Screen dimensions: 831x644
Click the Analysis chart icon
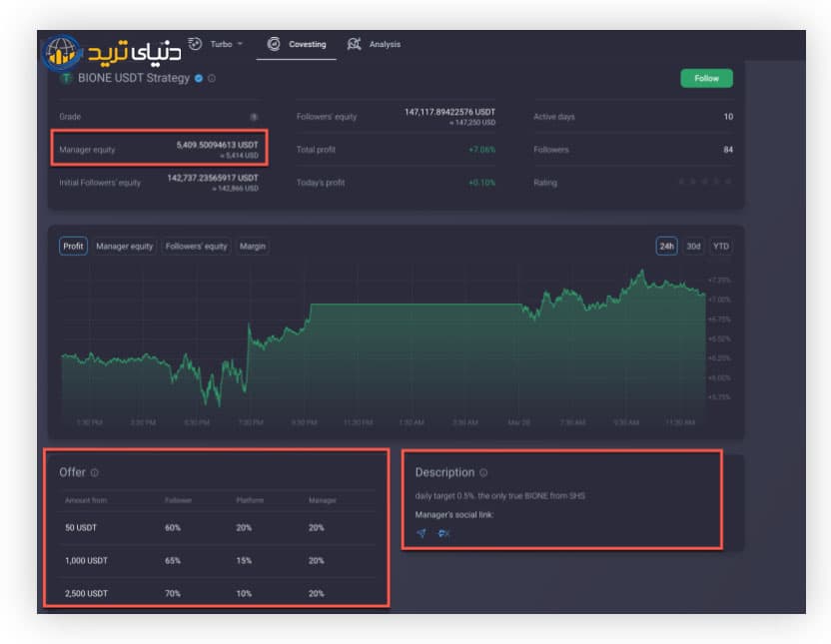pyautogui.click(x=354, y=44)
